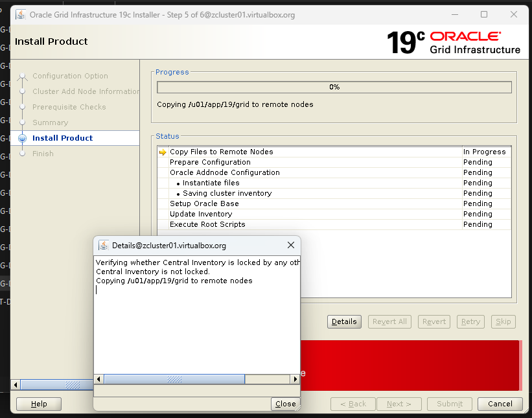Click the yellow arrow in-progress status icon

click(163, 152)
